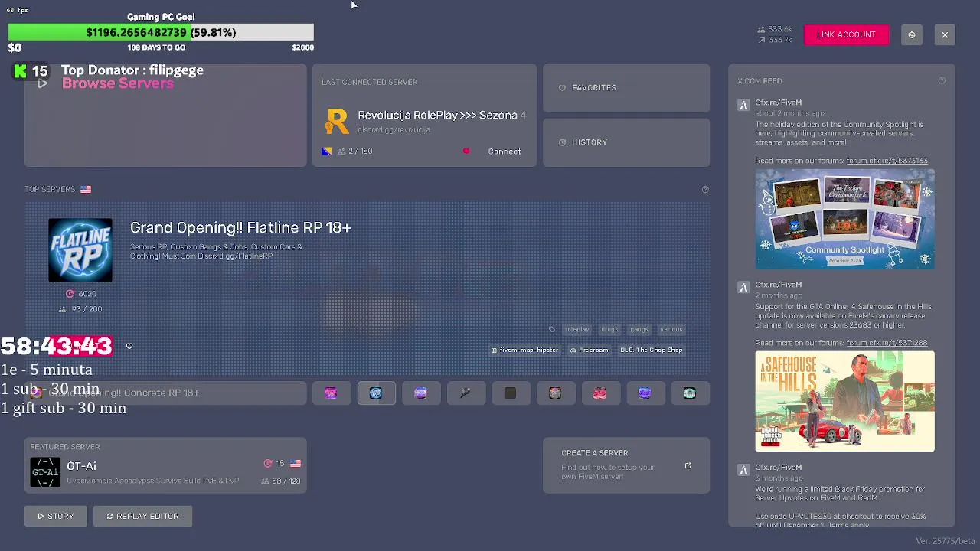The image size is (980, 551).
Task: Select the last teal server carousel icon
Action: point(690,393)
